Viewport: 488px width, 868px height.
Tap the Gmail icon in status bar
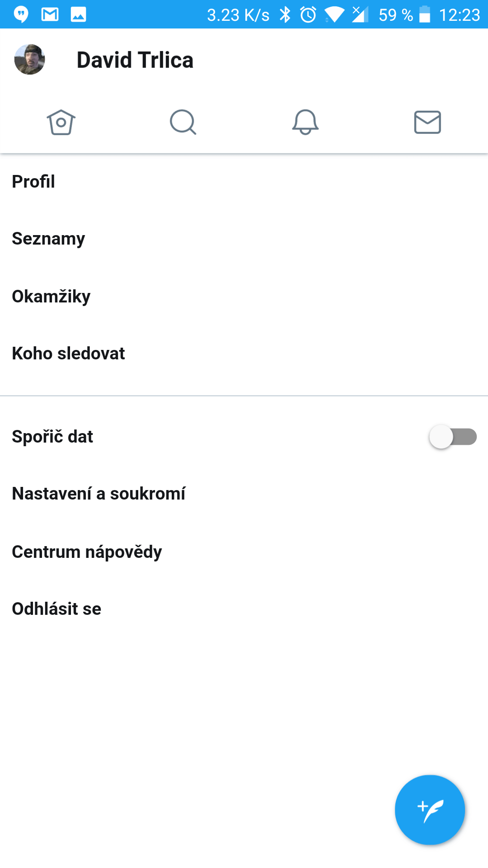tap(50, 14)
